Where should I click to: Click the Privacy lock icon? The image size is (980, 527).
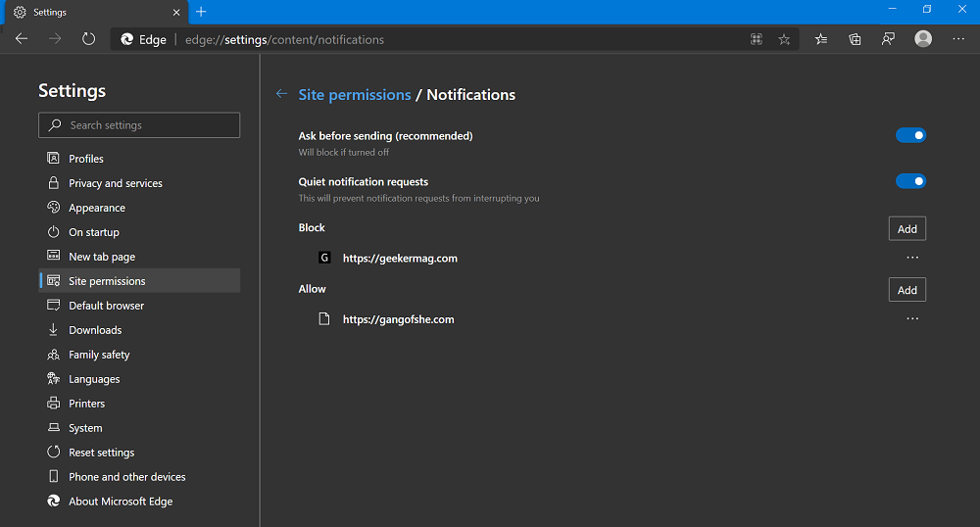53,182
